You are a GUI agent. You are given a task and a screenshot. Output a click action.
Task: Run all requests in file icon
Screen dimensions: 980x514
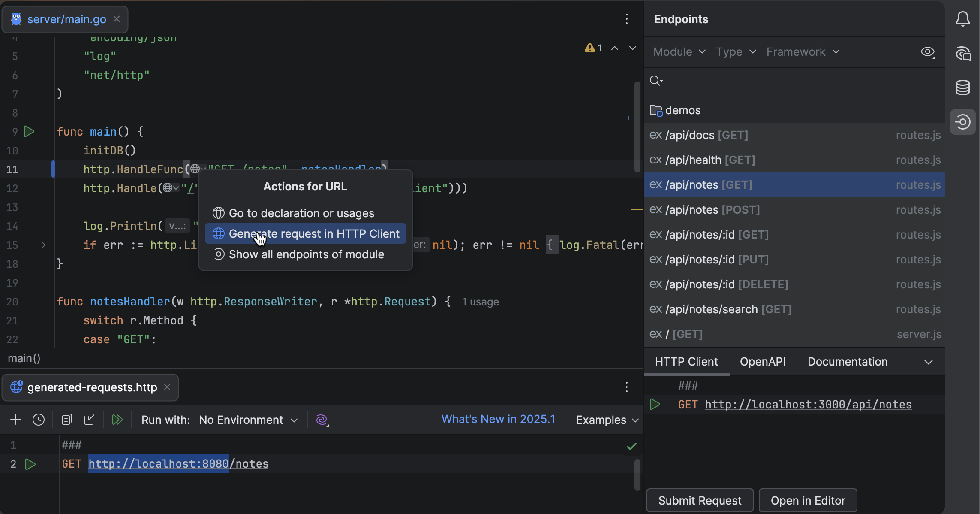pyautogui.click(x=117, y=420)
